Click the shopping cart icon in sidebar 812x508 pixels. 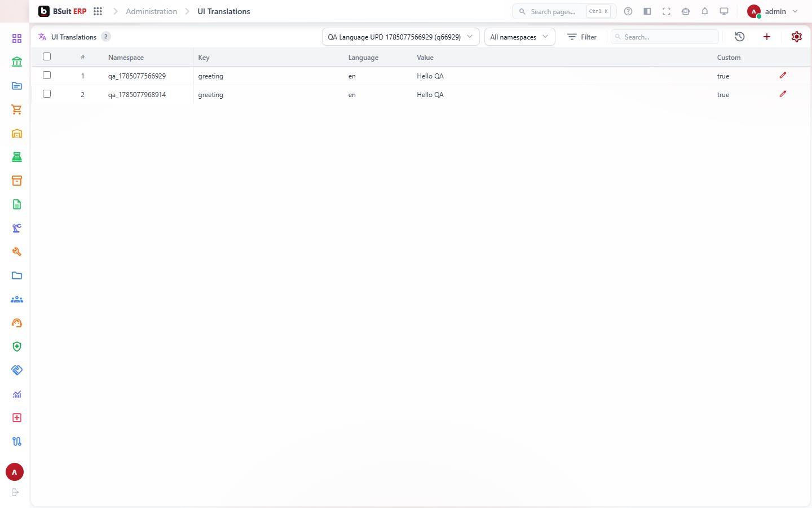(17, 110)
